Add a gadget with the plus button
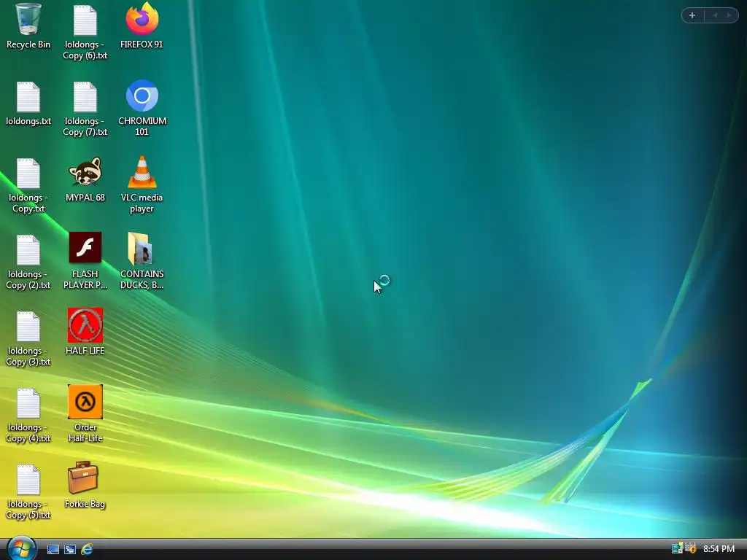This screenshot has width=747, height=560. (x=692, y=15)
